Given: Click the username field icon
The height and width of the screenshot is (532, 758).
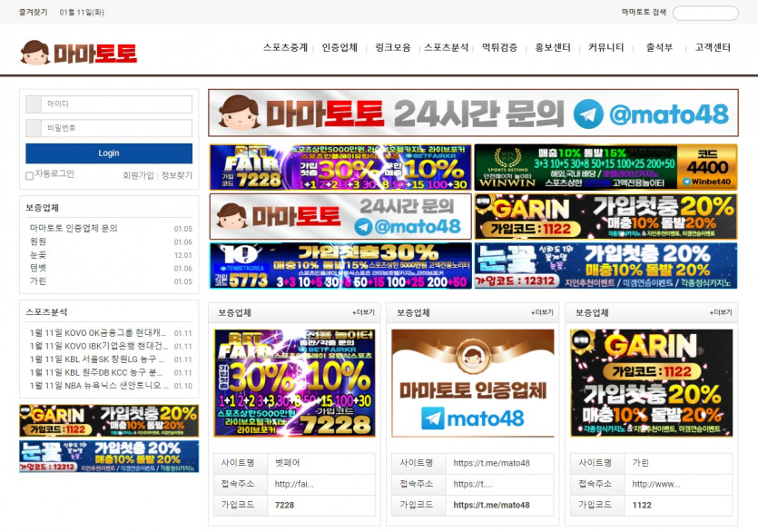Looking at the screenshot, I should click(x=34, y=104).
